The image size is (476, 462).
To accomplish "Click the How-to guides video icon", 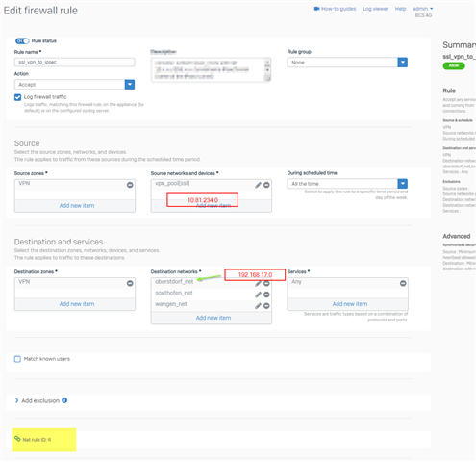I will [x=316, y=9].
